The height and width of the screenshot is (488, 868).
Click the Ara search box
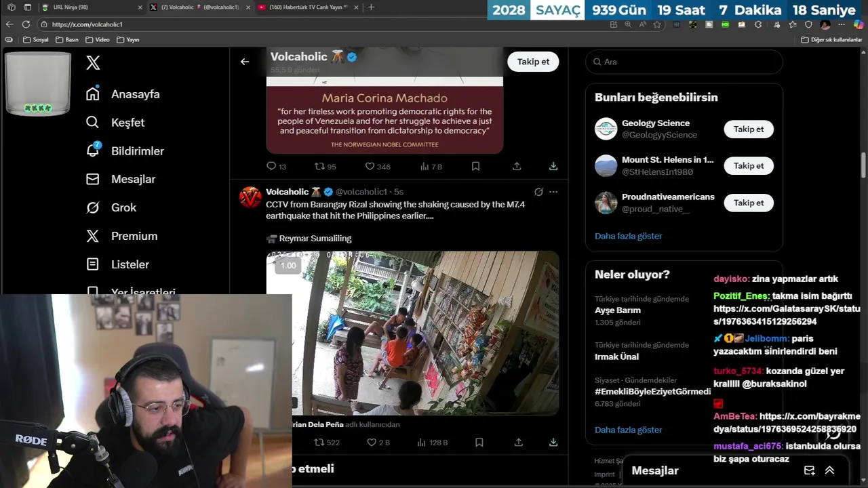pos(684,62)
